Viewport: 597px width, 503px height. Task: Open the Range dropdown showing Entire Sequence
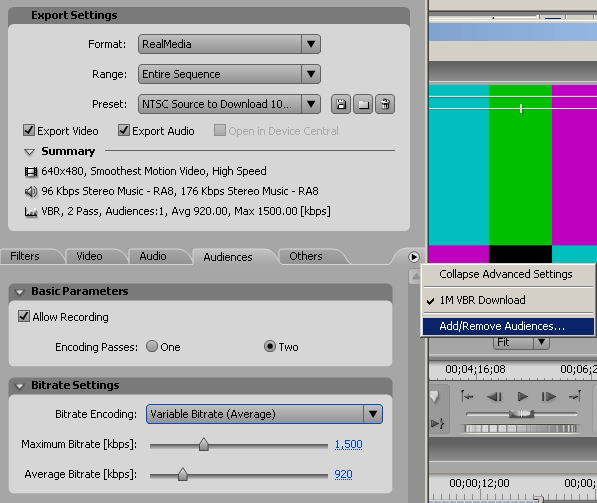(x=229, y=74)
